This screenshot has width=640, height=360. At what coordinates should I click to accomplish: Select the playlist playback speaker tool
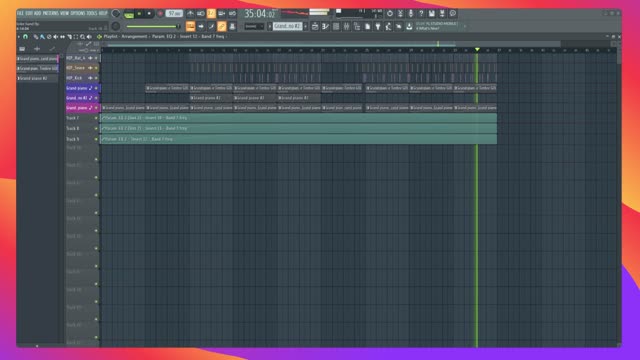coord(89,37)
